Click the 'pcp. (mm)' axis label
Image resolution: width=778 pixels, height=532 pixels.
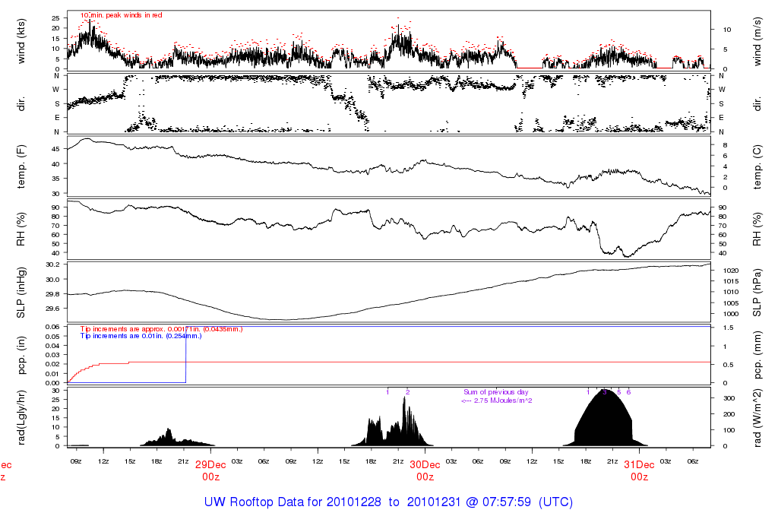[x=757, y=356]
